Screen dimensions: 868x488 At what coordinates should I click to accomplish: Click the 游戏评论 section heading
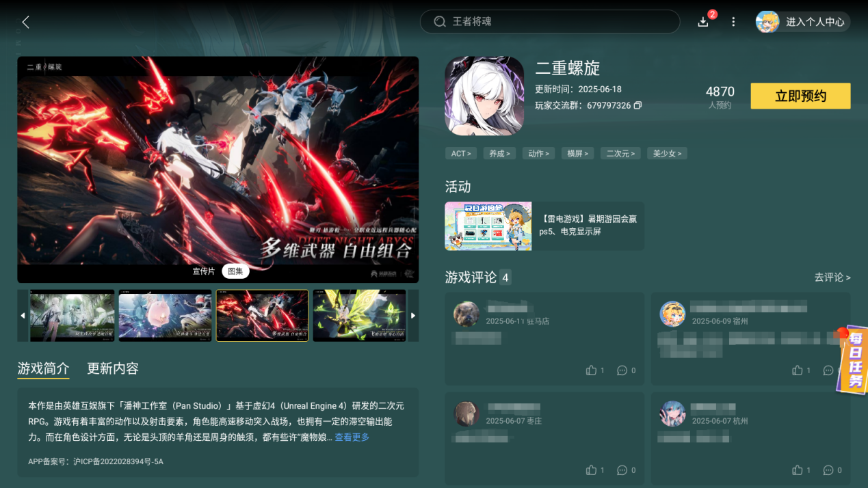click(471, 277)
